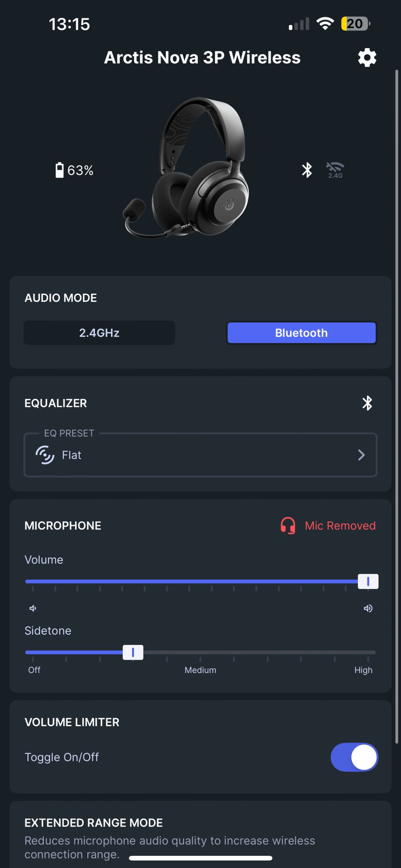The height and width of the screenshot is (868, 401).
Task: Tap the 2.4G wireless disconnected icon
Action: click(x=335, y=170)
